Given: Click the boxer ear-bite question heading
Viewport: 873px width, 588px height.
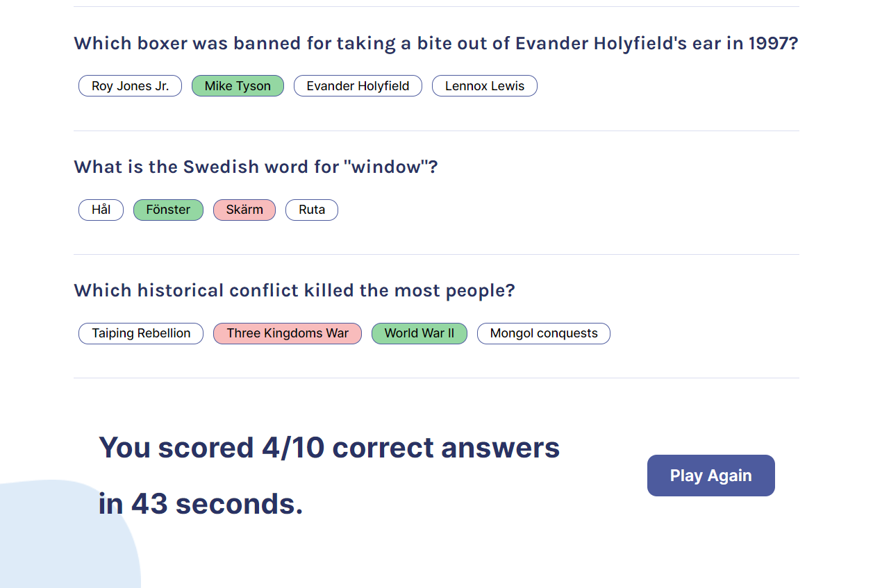Looking at the screenshot, I should point(435,43).
